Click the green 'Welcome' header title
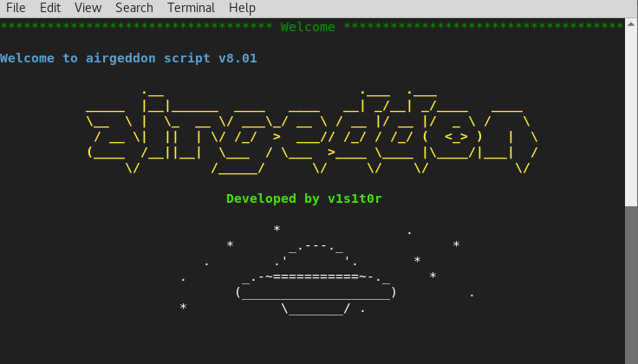 coord(308,27)
